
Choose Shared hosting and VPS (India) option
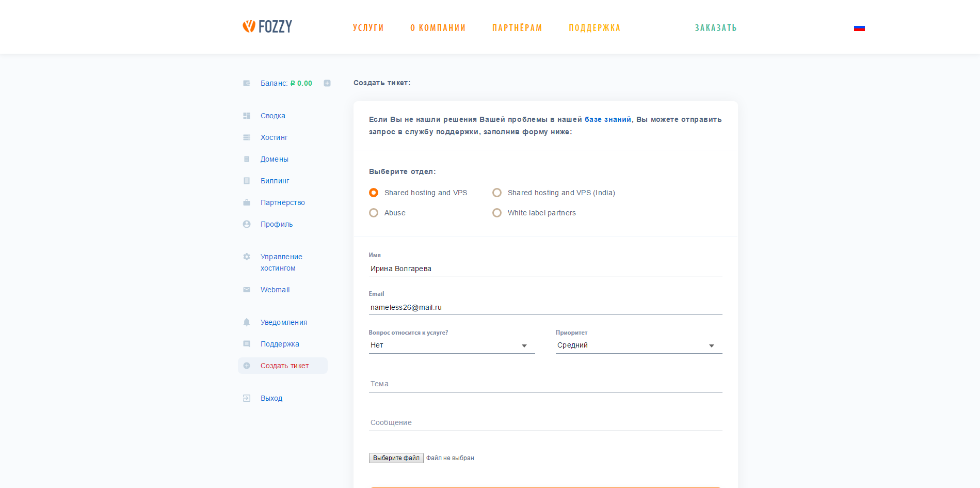coord(497,193)
